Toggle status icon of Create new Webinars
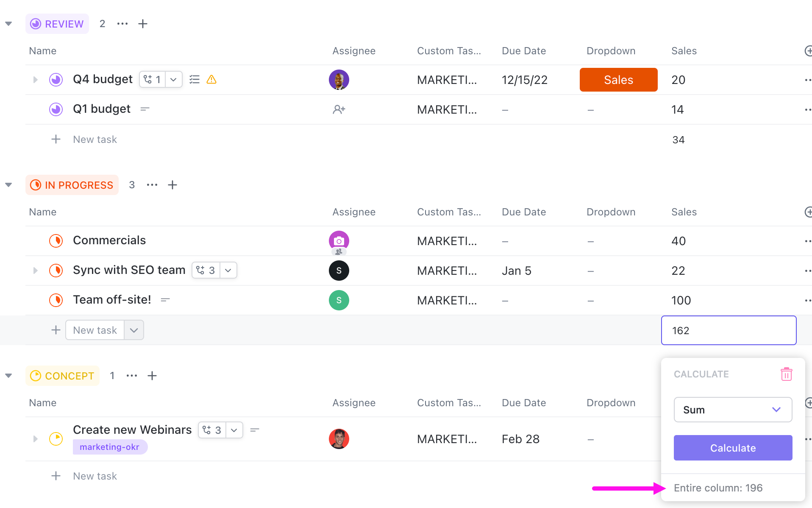812x508 pixels. coord(56,438)
